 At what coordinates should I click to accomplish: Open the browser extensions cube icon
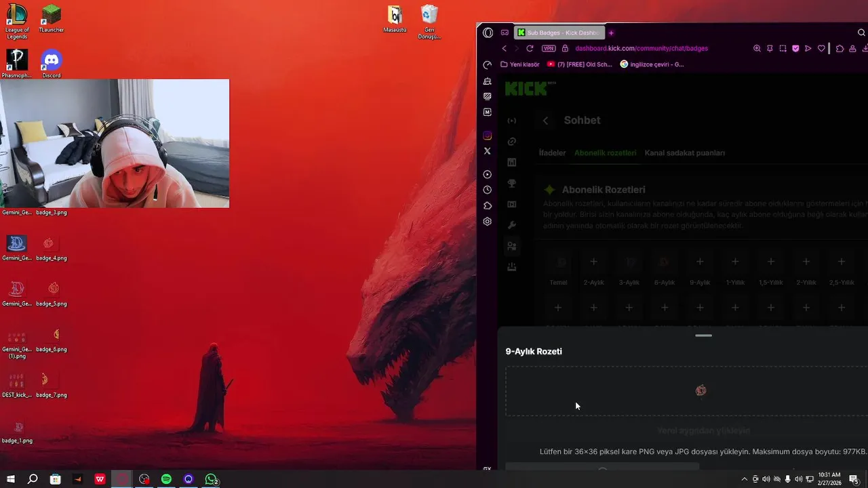[x=840, y=48]
